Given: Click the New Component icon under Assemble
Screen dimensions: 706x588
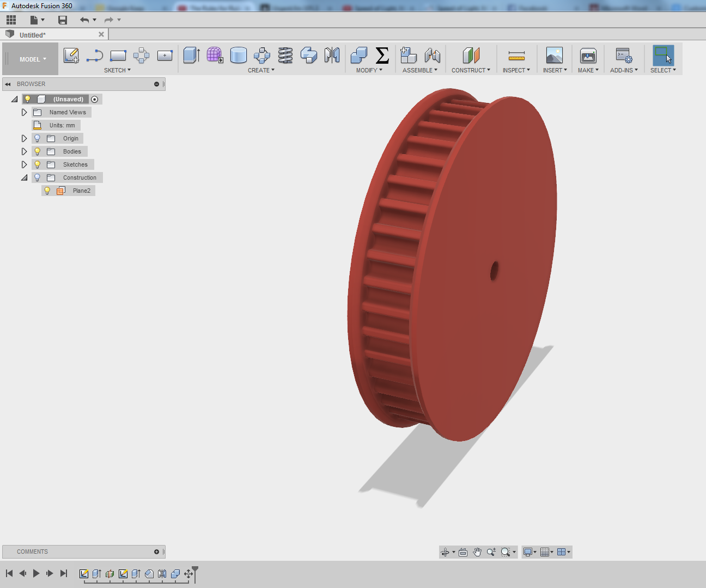Looking at the screenshot, I should (x=409, y=56).
